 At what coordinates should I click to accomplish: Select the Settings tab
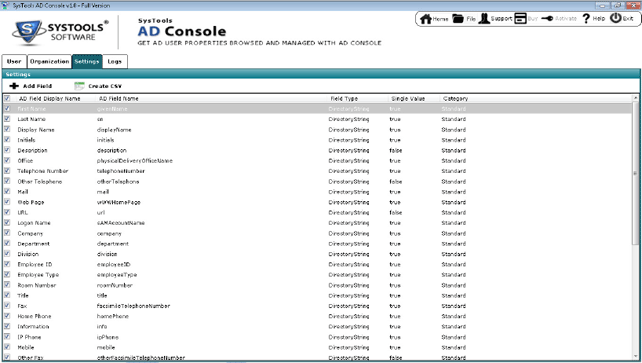[x=87, y=61]
